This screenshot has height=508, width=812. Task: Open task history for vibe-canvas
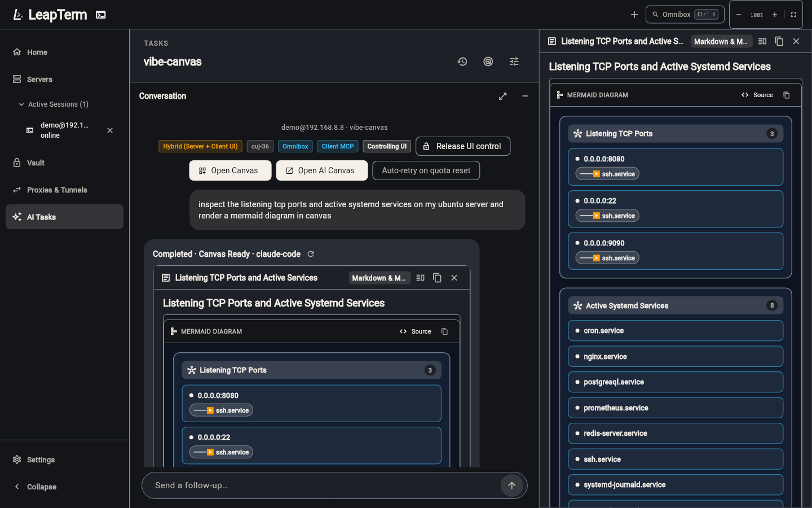(x=462, y=62)
